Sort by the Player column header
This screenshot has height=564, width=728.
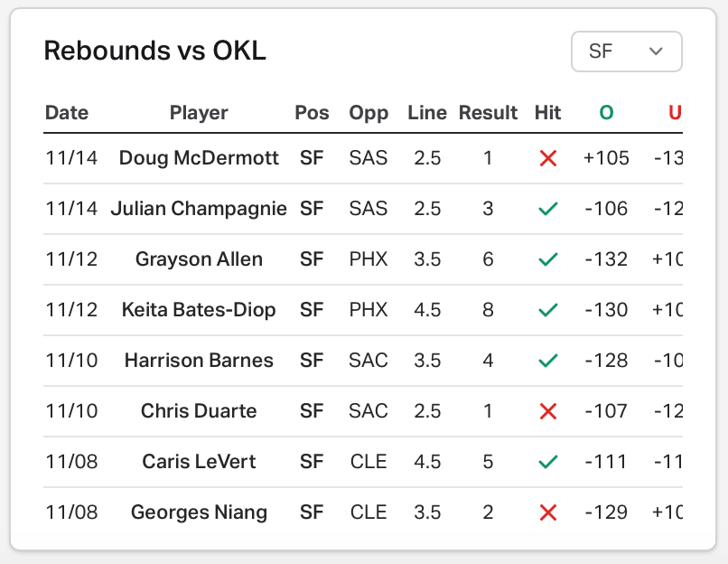coord(199,113)
